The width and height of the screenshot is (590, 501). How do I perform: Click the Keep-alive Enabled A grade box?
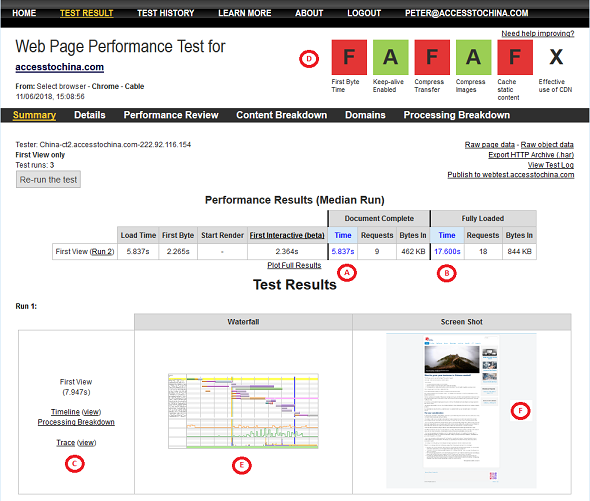[391, 57]
